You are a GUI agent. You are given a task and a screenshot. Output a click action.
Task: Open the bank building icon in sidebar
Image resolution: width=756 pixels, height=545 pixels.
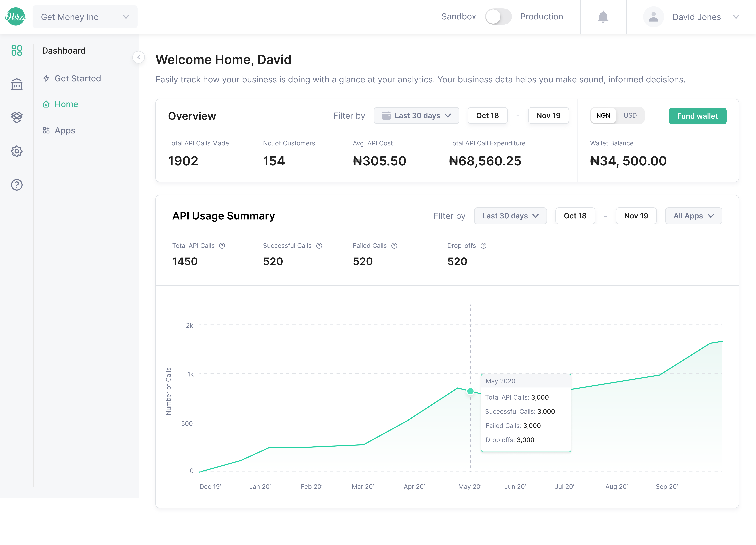pyautogui.click(x=17, y=84)
